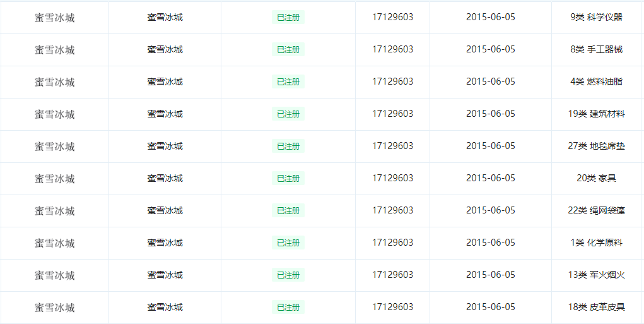Click 已注册 status badge in 皮革皮具 row
644x324 pixels.
(x=288, y=308)
